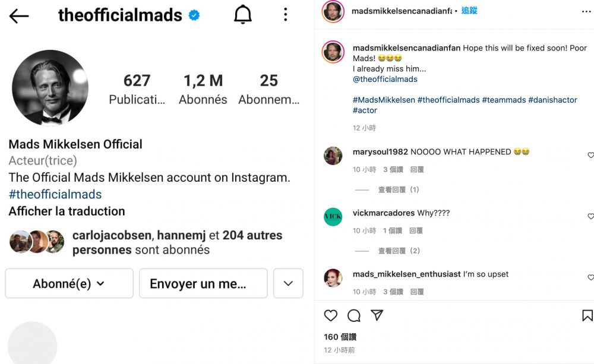Open notifications via the bell icon
The image size is (594, 364).
tap(242, 15)
